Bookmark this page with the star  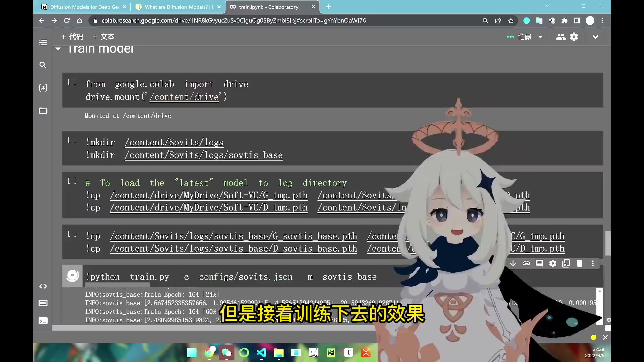coord(511,21)
